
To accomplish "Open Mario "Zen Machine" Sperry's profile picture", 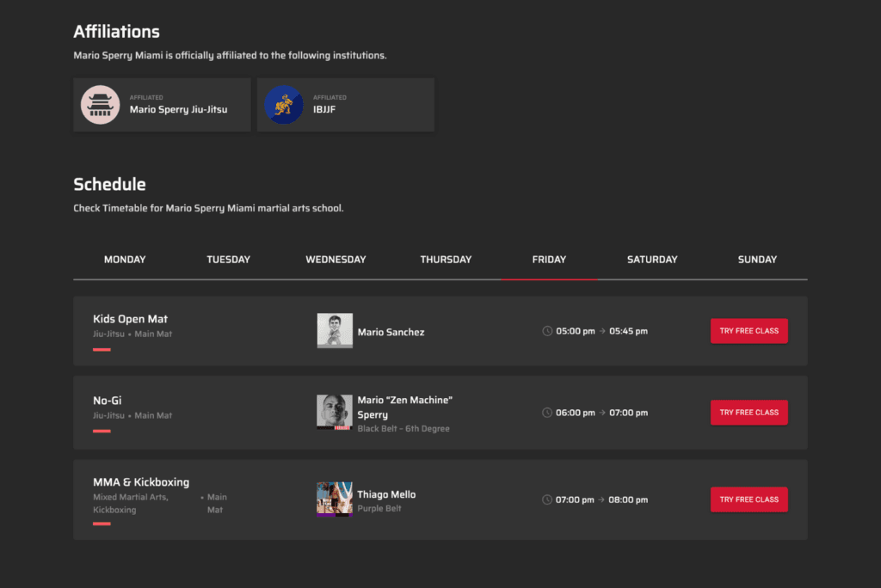I will point(335,413).
